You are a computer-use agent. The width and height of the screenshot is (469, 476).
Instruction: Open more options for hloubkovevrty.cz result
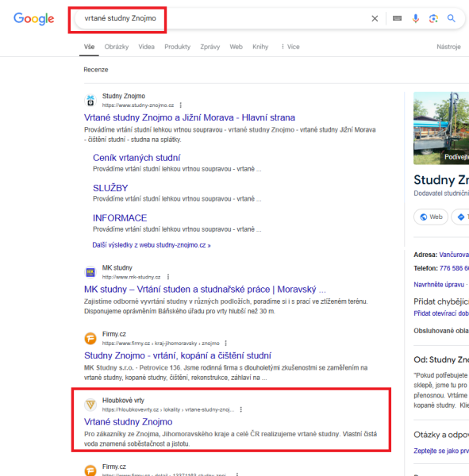coord(241,409)
